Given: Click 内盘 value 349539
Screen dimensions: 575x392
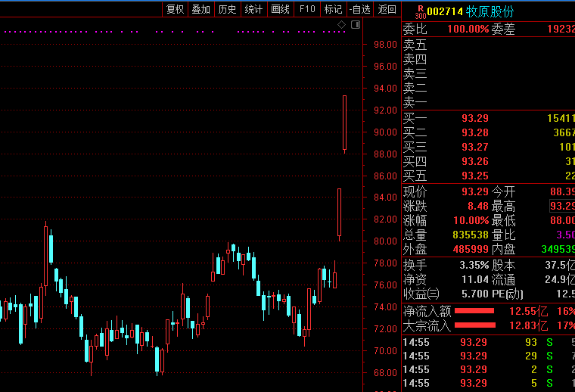Looking at the screenshot, I should pyautogui.click(x=558, y=250).
